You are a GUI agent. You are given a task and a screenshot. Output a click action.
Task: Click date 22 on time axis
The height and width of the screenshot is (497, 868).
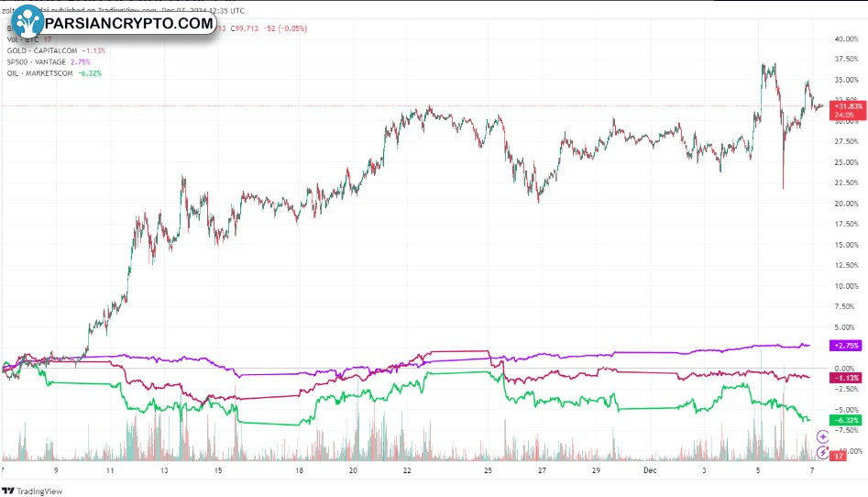click(x=407, y=470)
